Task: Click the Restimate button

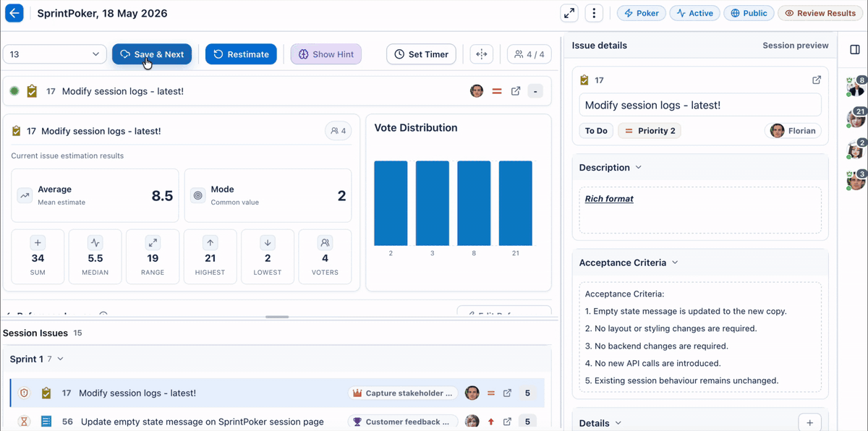Action: 241,54
